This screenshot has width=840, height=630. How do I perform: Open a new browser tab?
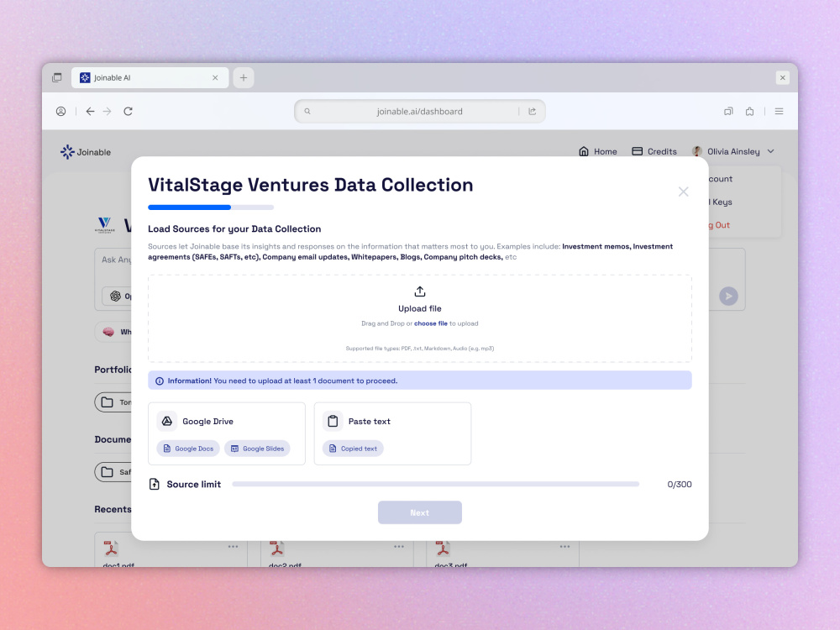pos(244,77)
